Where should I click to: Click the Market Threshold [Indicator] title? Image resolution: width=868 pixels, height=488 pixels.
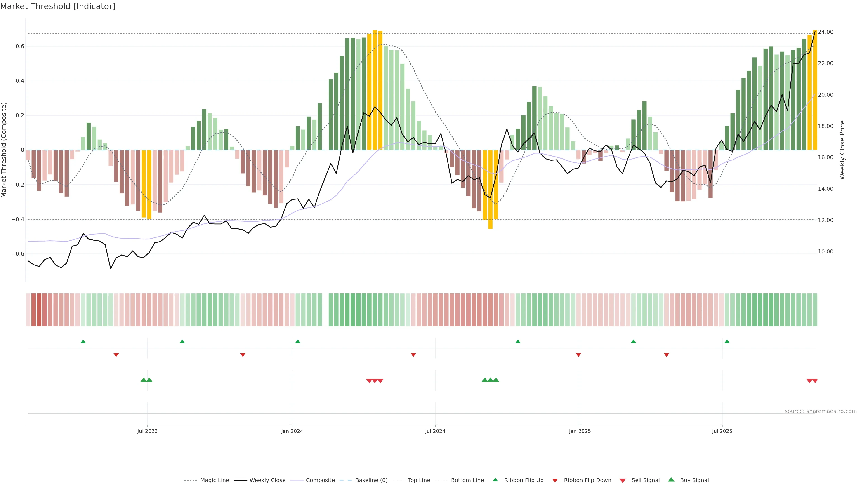58,6
